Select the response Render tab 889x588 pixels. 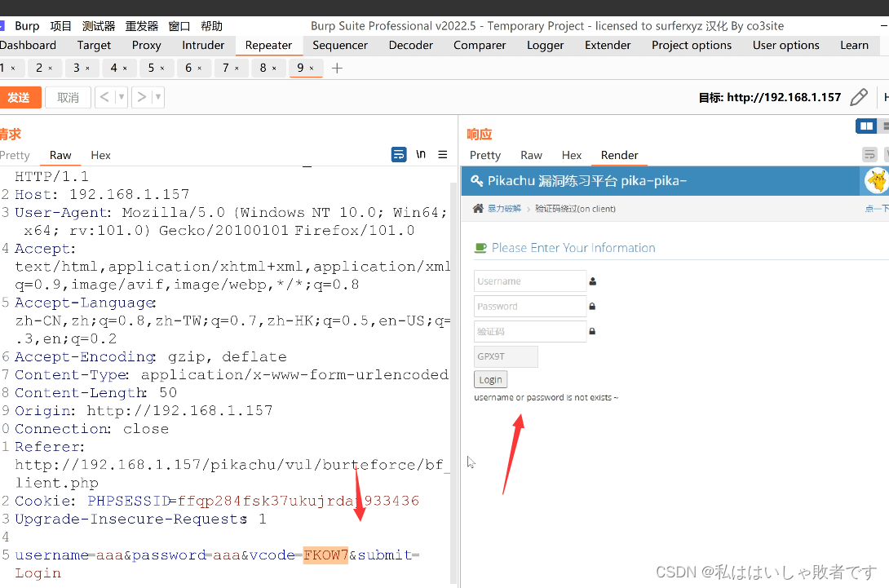(620, 156)
